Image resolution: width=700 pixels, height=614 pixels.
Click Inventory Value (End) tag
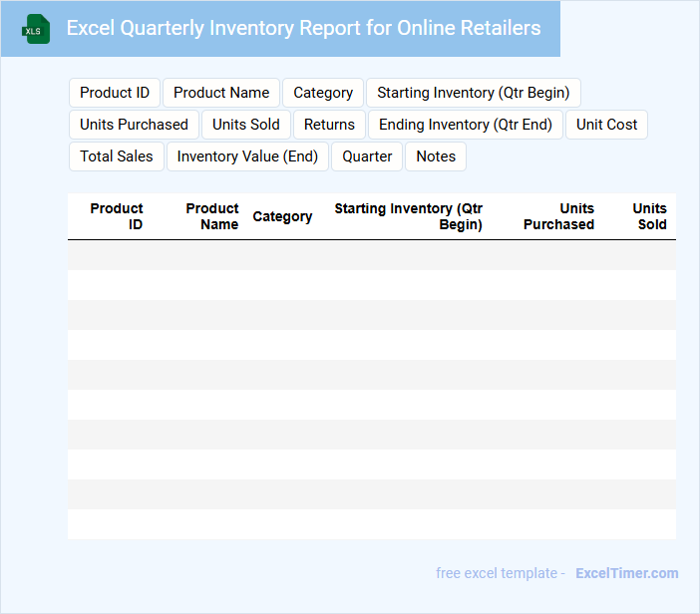247,156
